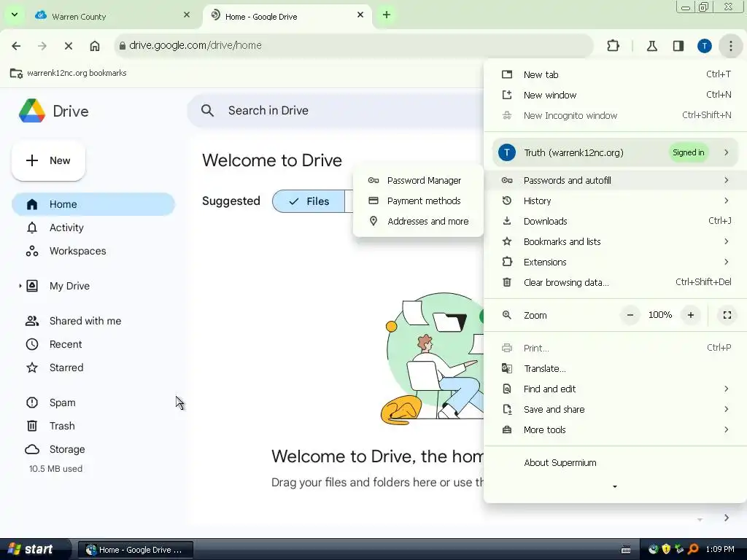Expand the History submenu

coord(616,201)
